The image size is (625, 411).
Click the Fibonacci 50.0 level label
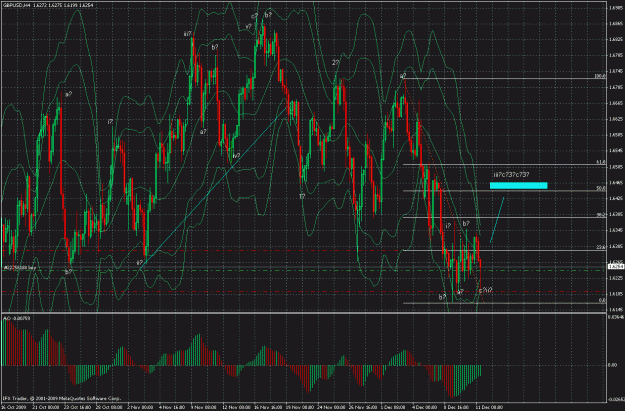pos(601,188)
